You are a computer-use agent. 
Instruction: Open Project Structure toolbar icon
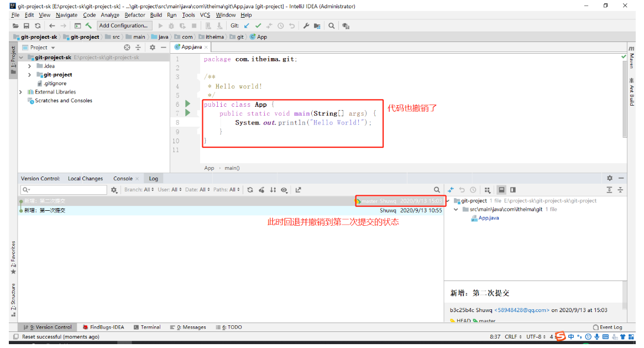point(317,26)
